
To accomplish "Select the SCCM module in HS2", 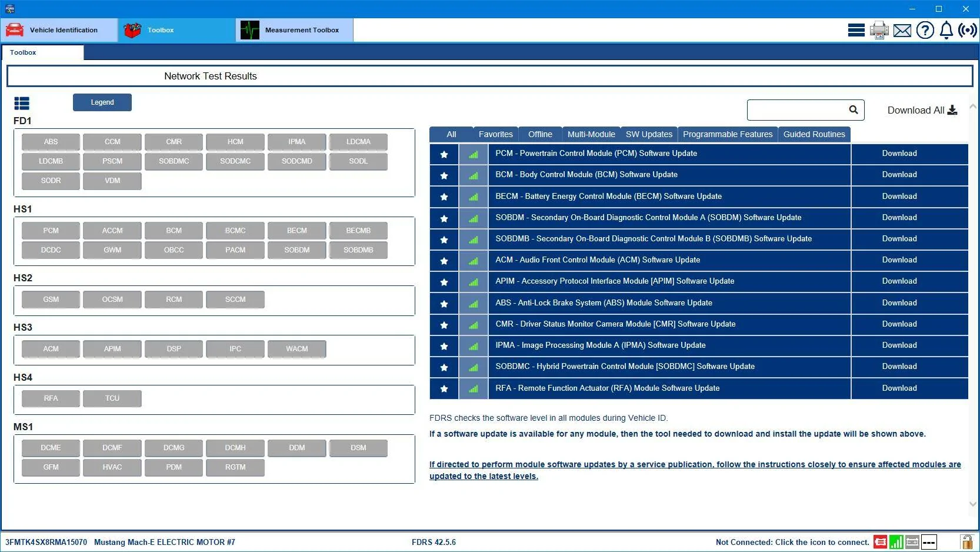I will tap(235, 300).
